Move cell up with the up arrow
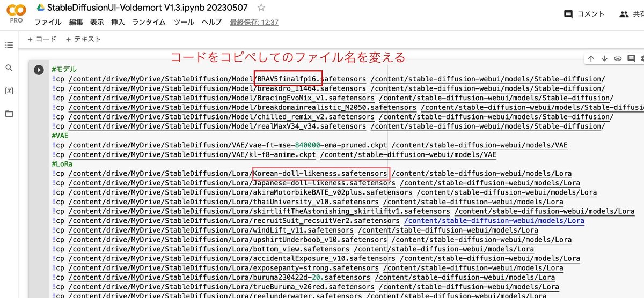The height and width of the screenshot is (298, 644). point(591,58)
